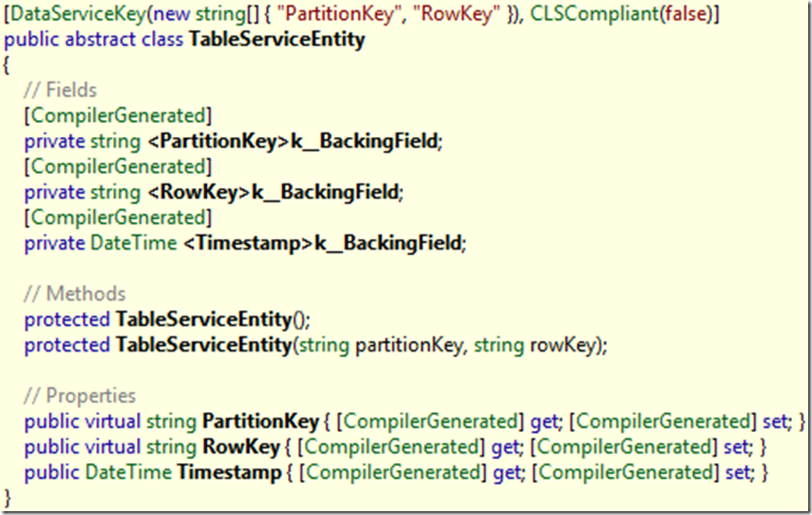
Task: Click CompilerGenerated attribute above PartitionKey backing field
Action: coord(118,115)
